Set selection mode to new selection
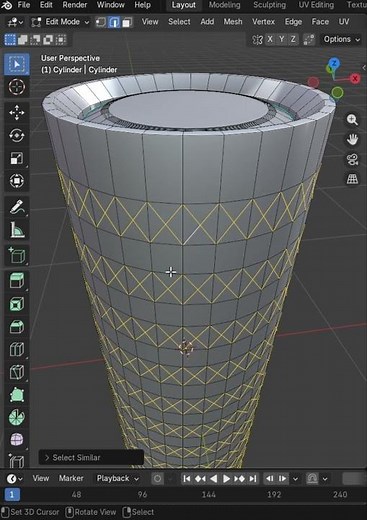The height and width of the screenshot is (520, 367). pyautogui.click(x=10, y=39)
